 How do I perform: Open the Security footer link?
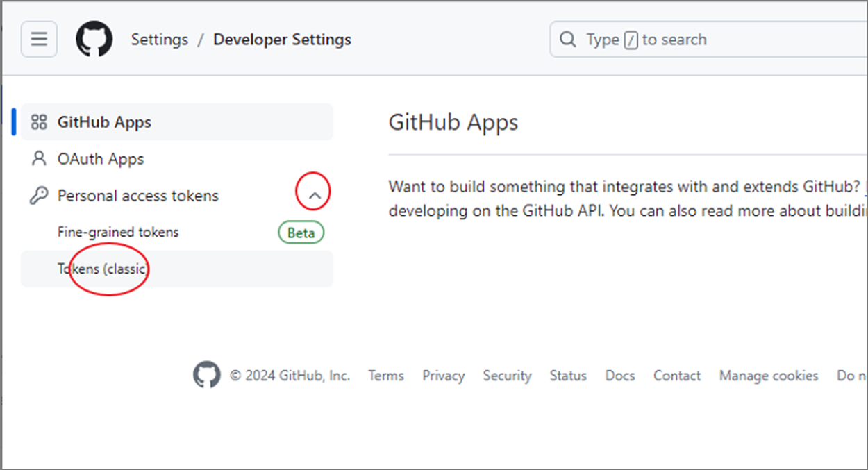pos(507,376)
